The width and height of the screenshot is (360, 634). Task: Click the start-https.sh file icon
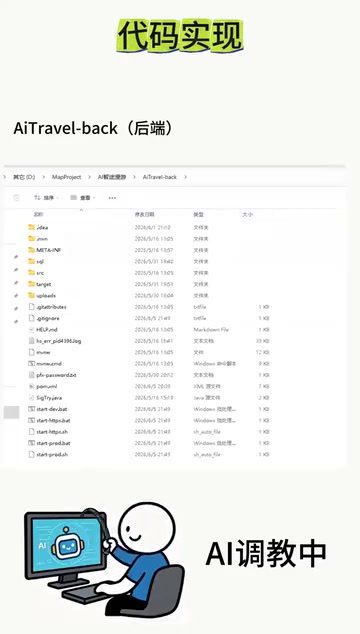pos(32,431)
